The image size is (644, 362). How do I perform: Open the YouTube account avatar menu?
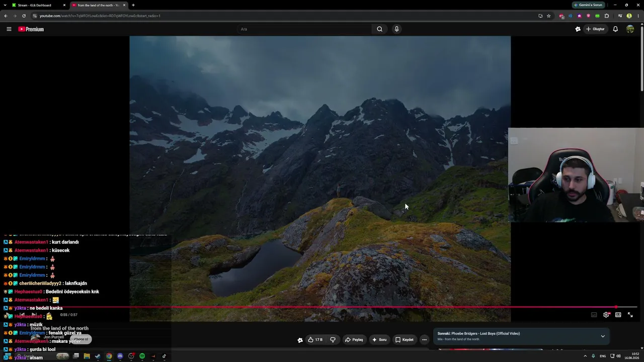[630, 29]
